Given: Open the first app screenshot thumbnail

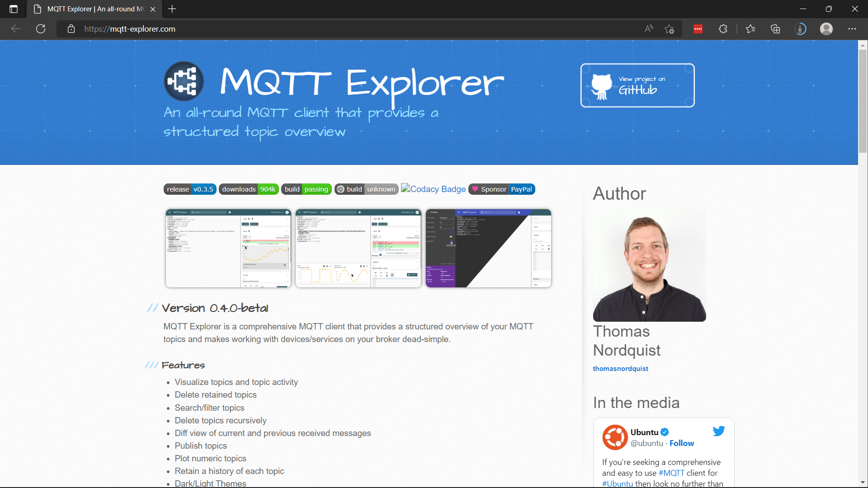Looking at the screenshot, I should 228,248.
